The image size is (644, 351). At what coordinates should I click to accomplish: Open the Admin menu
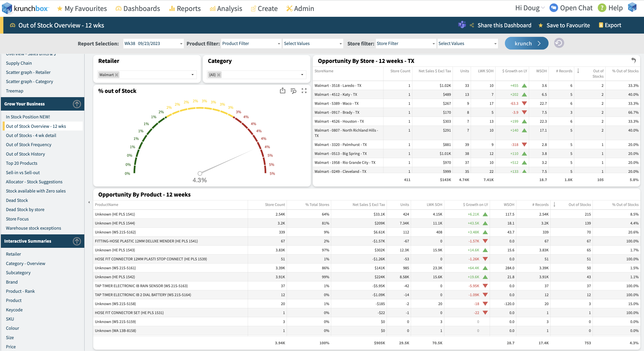coord(300,9)
